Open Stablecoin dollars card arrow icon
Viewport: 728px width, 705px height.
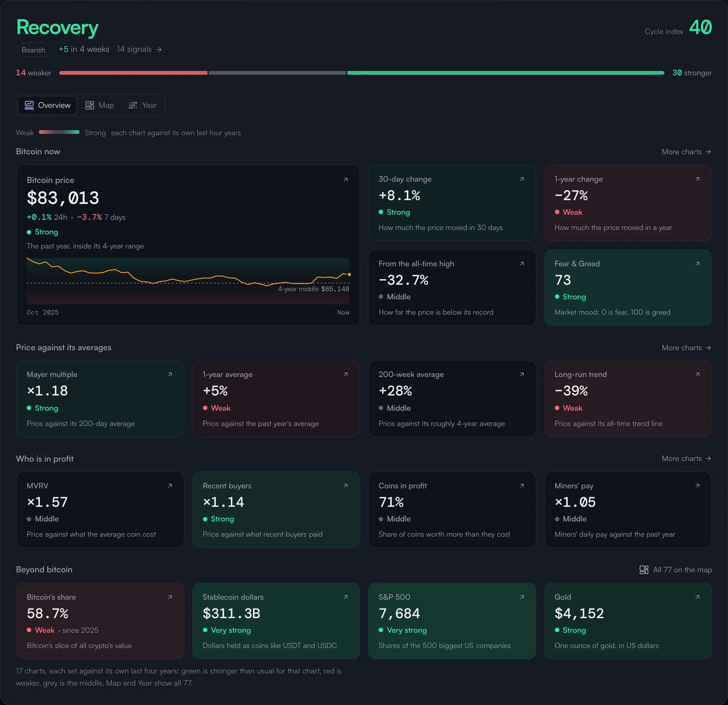click(346, 597)
